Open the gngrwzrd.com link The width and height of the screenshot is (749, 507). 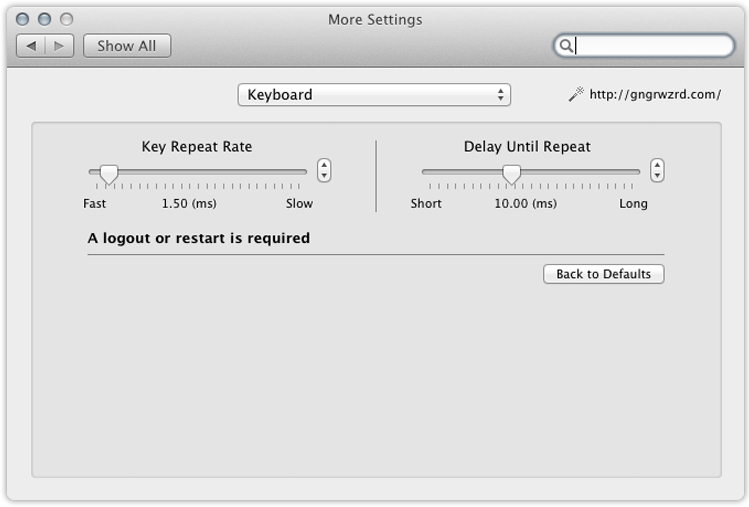[x=655, y=95]
